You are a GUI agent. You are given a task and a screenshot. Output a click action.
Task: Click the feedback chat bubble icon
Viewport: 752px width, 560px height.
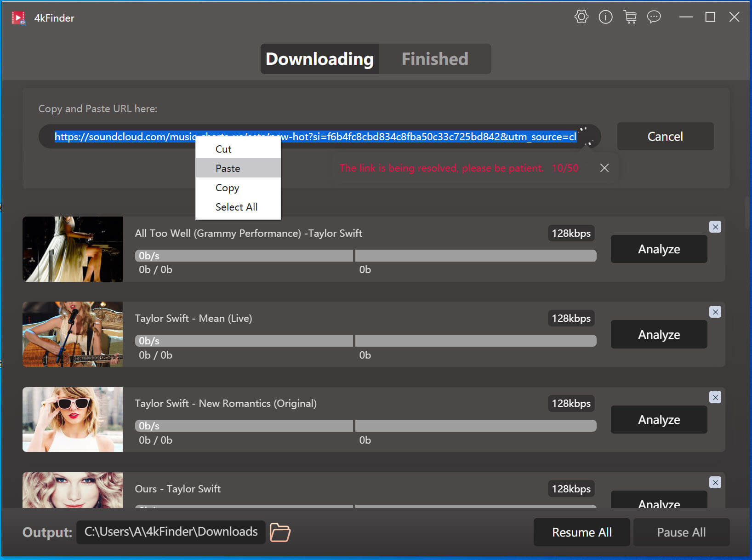click(654, 17)
